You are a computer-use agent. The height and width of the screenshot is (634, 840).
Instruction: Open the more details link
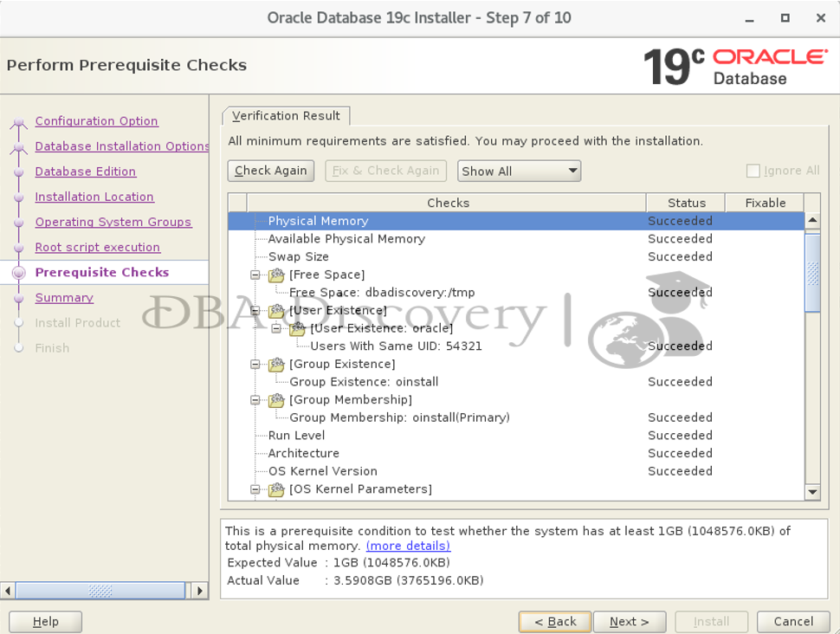pos(408,547)
